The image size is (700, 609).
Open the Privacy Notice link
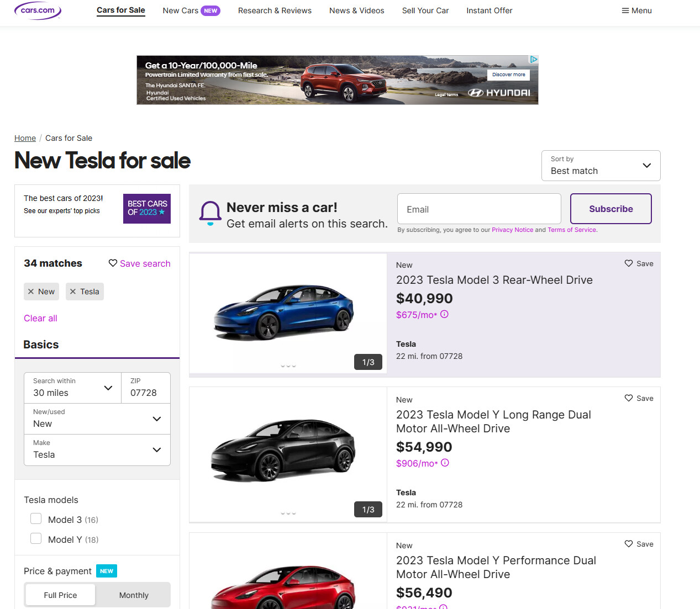click(513, 230)
